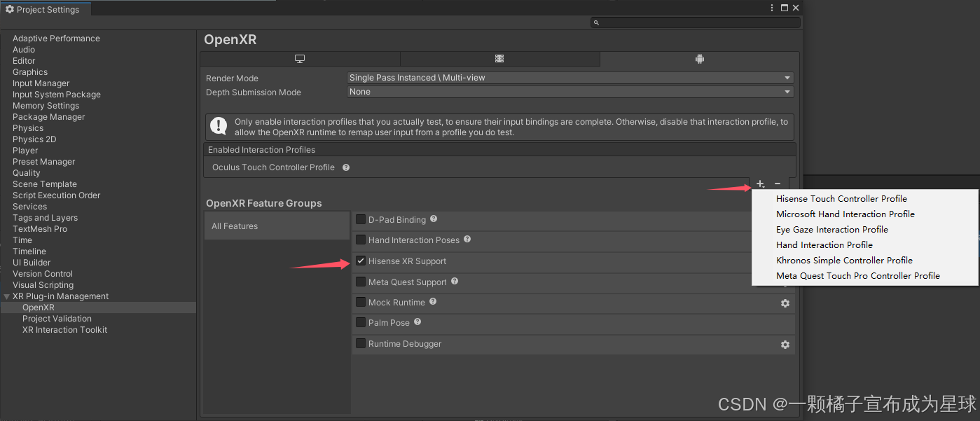Image resolution: width=980 pixels, height=421 pixels.
Task: Select Oculus Touch Controller Profile entry
Action: coord(273,167)
